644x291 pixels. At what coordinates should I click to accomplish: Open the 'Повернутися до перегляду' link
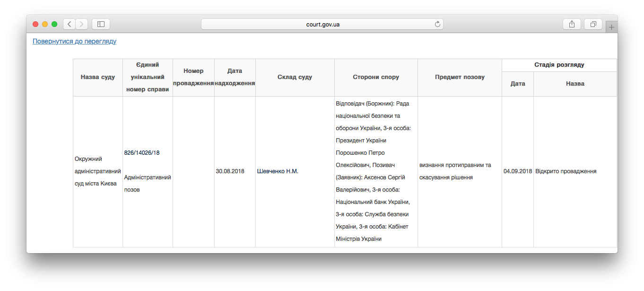74,41
